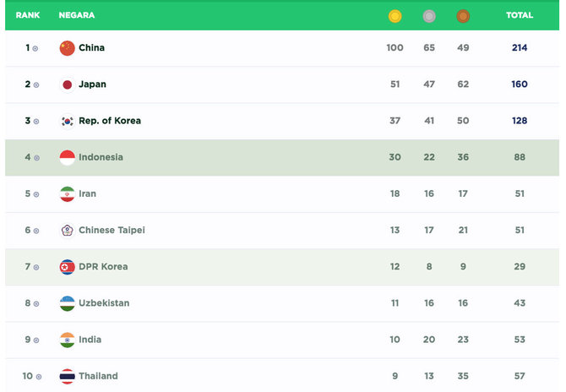This screenshot has height=392, width=566.
Task: Sort by the TOTAL column header
Action: (x=519, y=15)
